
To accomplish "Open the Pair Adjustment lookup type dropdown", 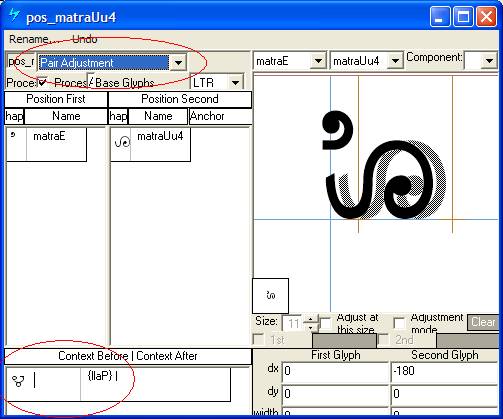I will (178, 62).
